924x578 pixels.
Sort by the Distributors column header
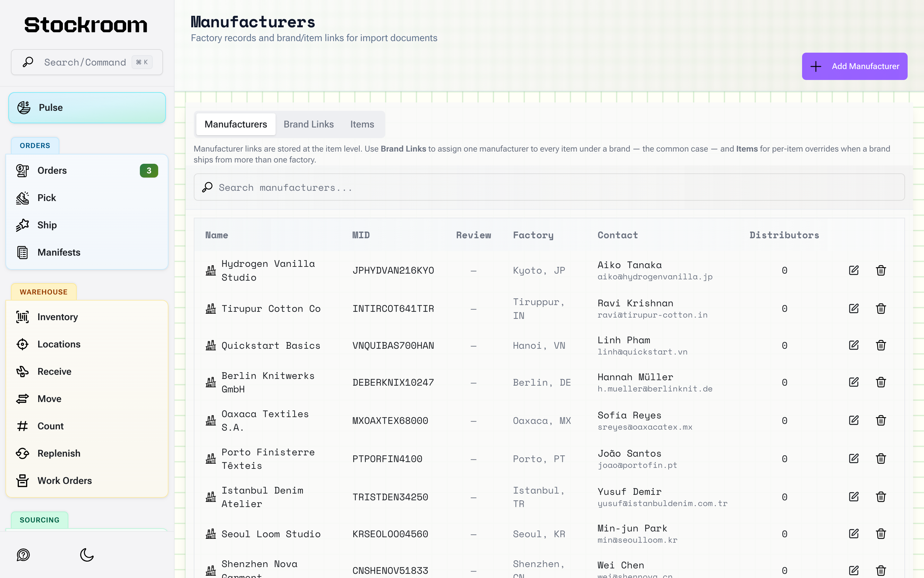pos(784,235)
